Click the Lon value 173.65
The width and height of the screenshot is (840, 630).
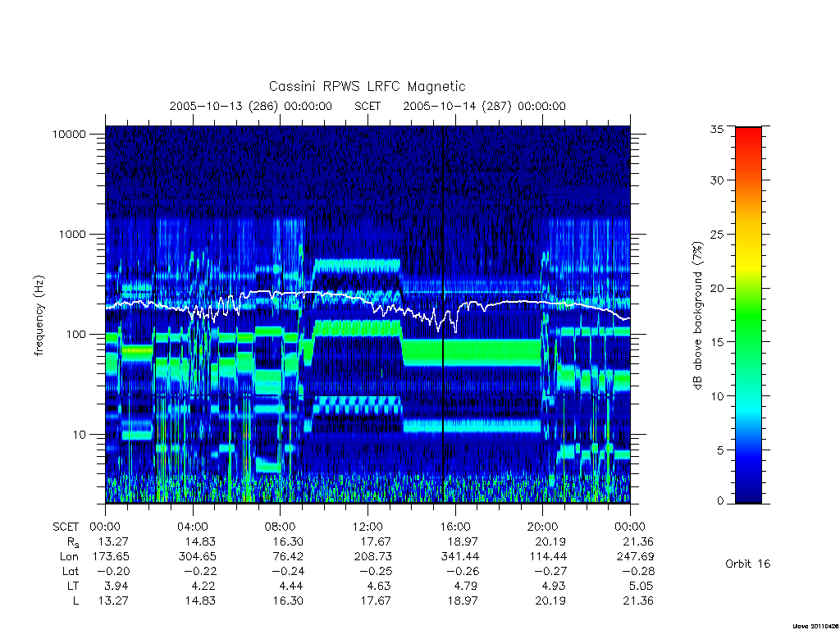pyautogui.click(x=111, y=557)
